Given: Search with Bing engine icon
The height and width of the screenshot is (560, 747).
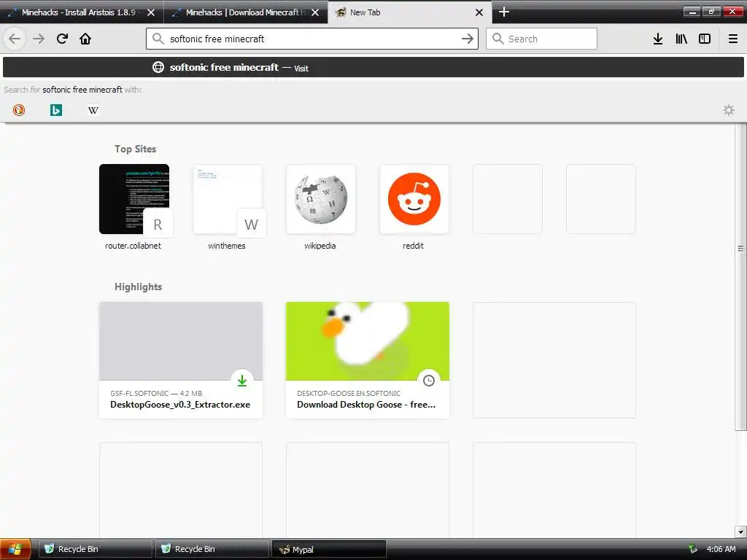Looking at the screenshot, I should (56, 110).
